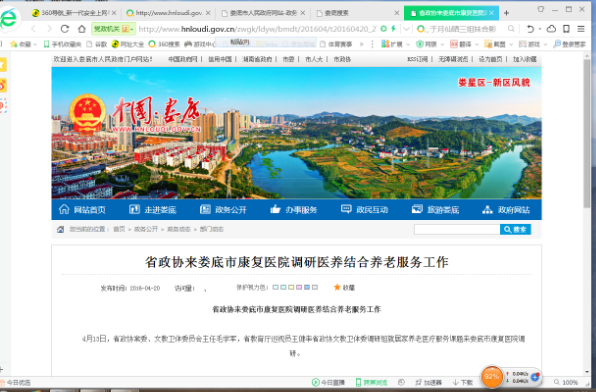Click the orange 92% memory ball
The width and height of the screenshot is (596, 392).
(491, 376)
